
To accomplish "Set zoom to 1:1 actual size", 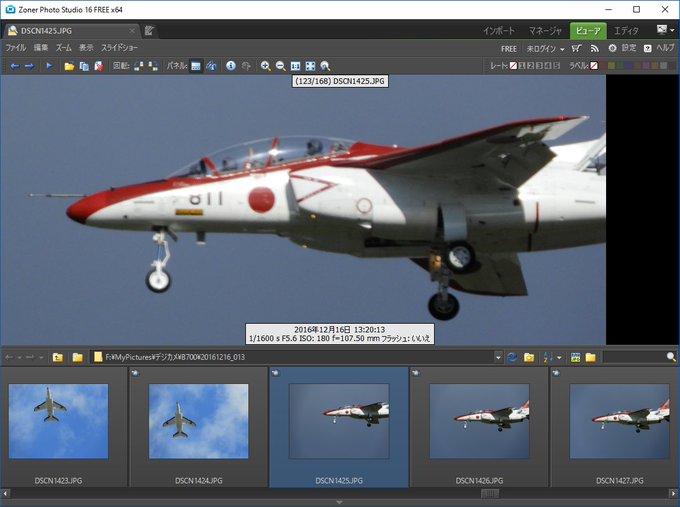I will [295, 66].
